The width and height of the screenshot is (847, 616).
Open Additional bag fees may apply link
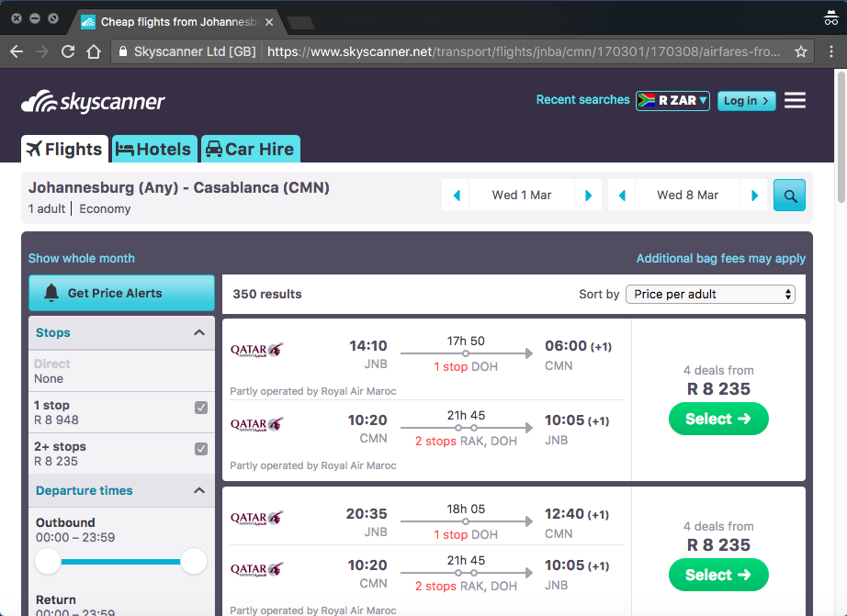point(720,259)
